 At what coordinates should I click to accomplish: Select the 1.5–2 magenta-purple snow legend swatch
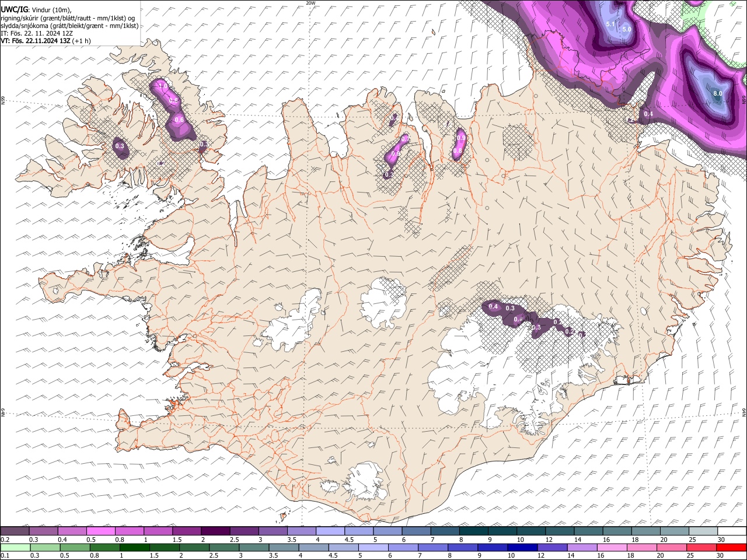coord(187,531)
